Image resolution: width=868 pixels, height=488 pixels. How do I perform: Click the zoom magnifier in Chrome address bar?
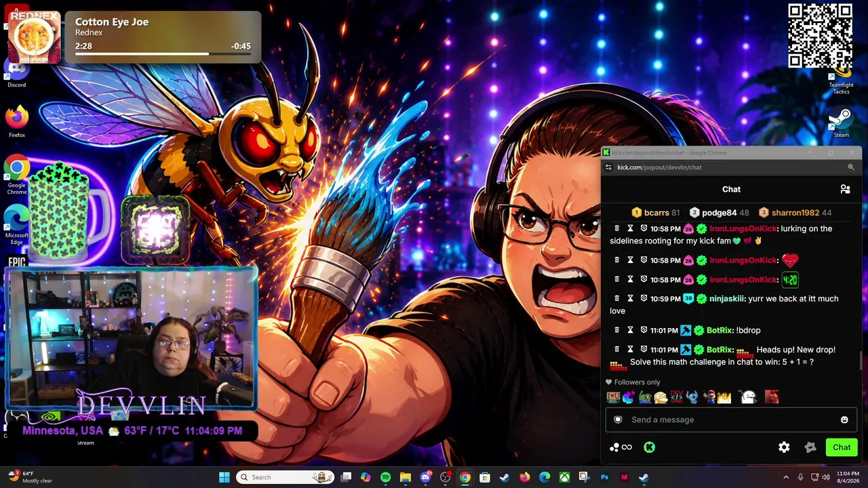[851, 167]
